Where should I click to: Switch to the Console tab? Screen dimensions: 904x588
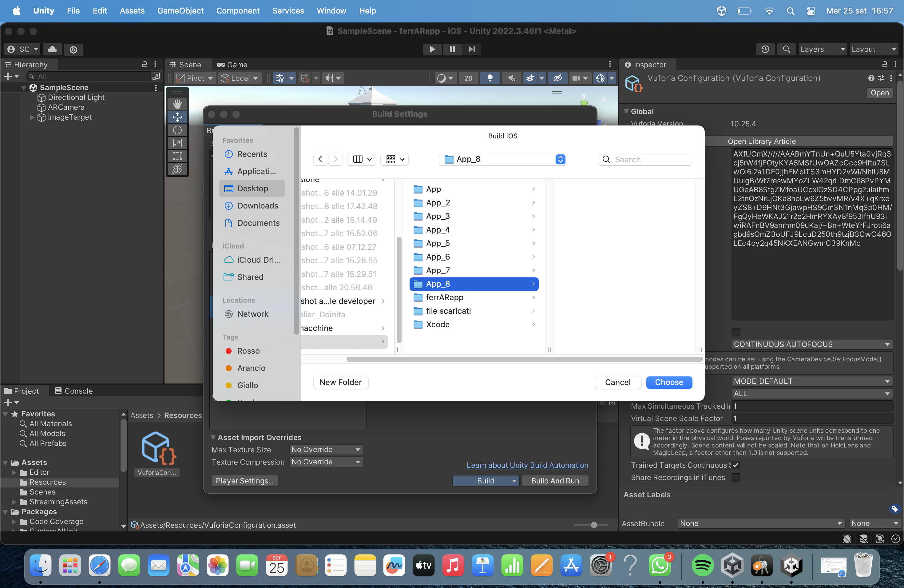click(x=74, y=391)
